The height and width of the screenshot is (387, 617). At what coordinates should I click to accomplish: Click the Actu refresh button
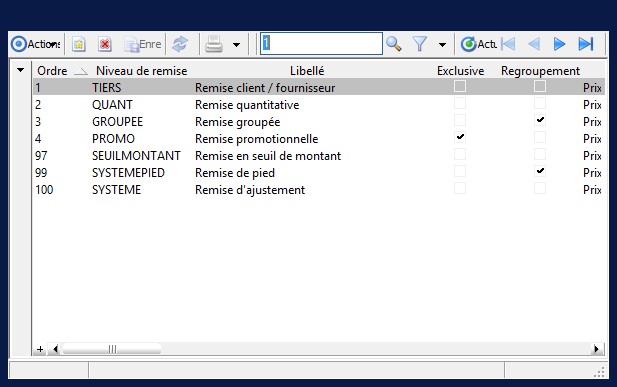point(478,44)
